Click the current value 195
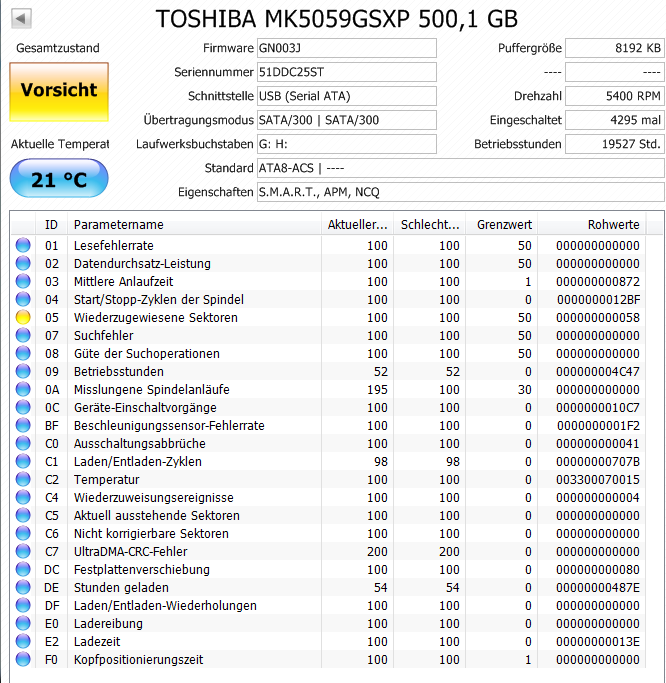Viewport: 666px width, 683px height. 377,389
